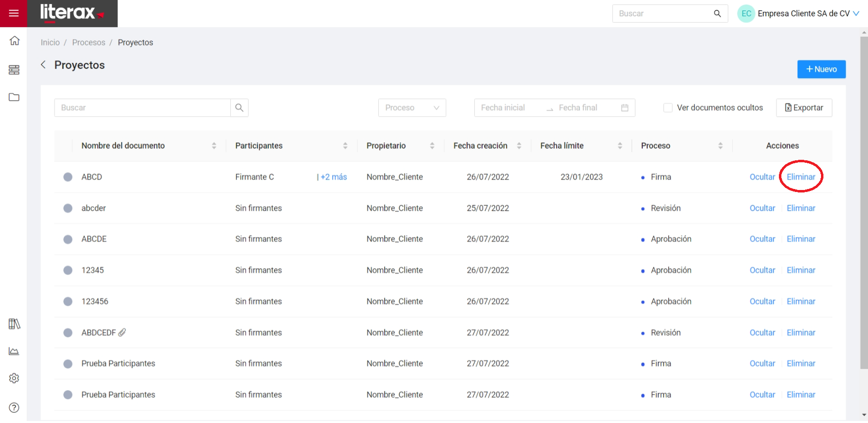Open the calendar icon in date range
Image resolution: width=868 pixels, height=423 pixels.
625,107
